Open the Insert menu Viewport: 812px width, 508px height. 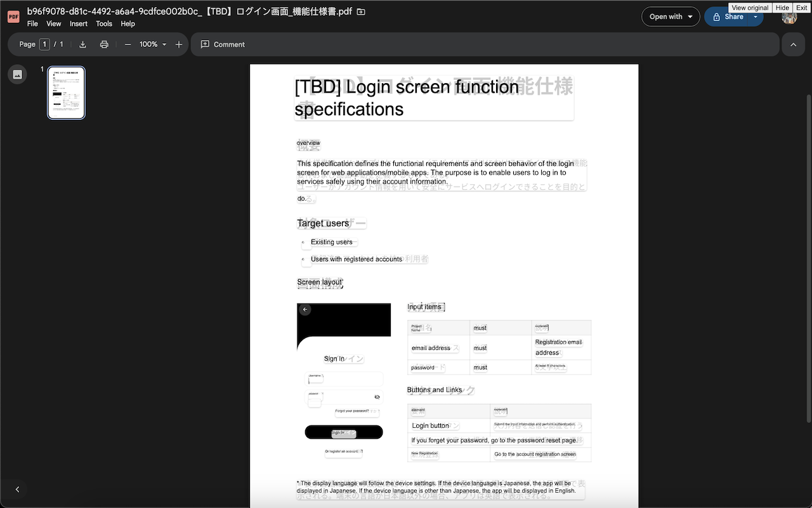pyautogui.click(x=79, y=23)
